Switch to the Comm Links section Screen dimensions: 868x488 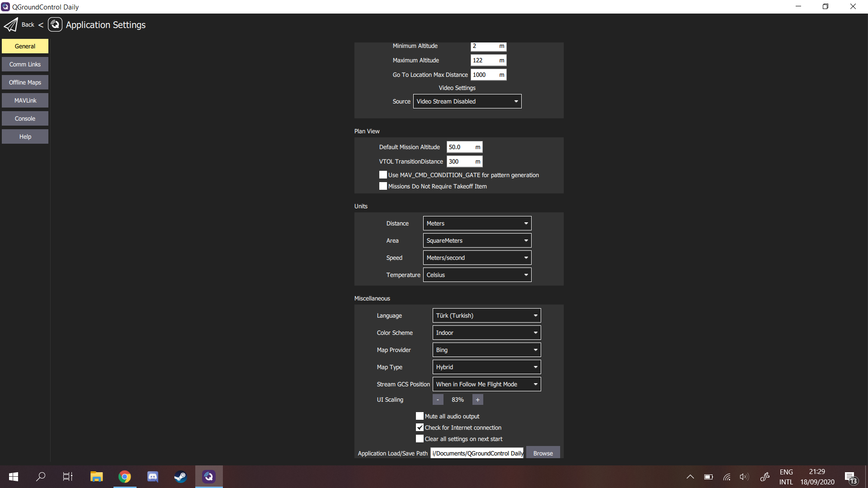click(x=25, y=64)
